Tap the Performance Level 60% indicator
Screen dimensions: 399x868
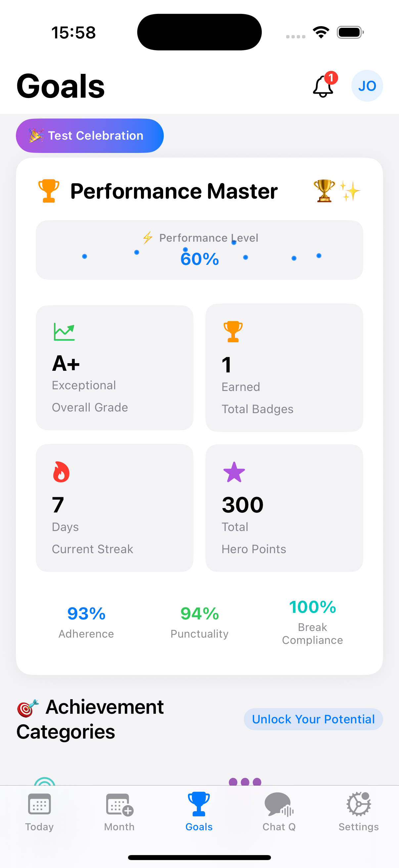pyautogui.click(x=200, y=258)
